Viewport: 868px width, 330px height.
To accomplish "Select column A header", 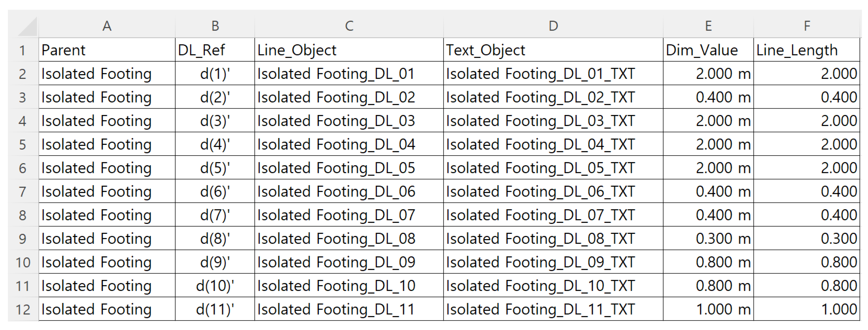I will (x=107, y=26).
